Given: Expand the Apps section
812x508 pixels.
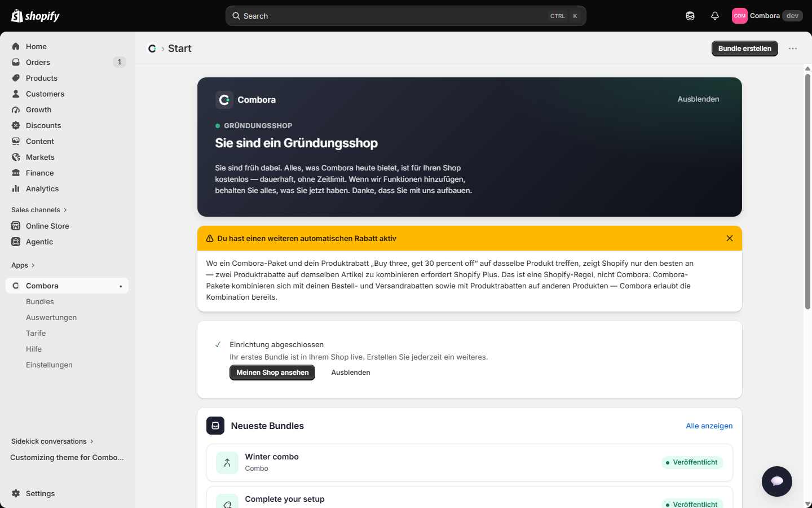Looking at the screenshot, I should [23, 265].
